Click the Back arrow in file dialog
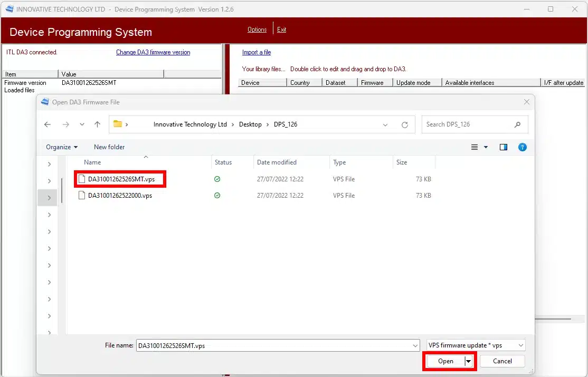Image resolution: width=588 pixels, height=377 pixels. [x=48, y=124]
